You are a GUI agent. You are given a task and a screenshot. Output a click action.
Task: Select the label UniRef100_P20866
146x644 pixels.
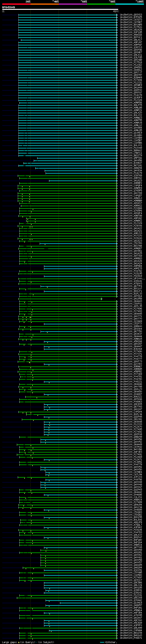point(131,208)
